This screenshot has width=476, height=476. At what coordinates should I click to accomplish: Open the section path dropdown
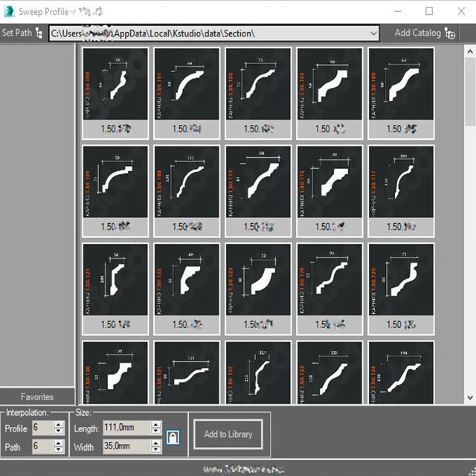(x=373, y=33)
